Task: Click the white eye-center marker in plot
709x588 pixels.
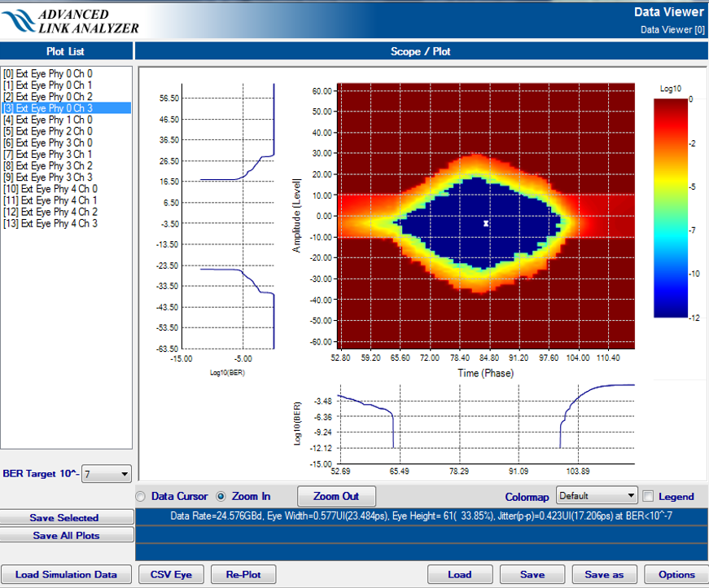Action: tap(486, 223)
